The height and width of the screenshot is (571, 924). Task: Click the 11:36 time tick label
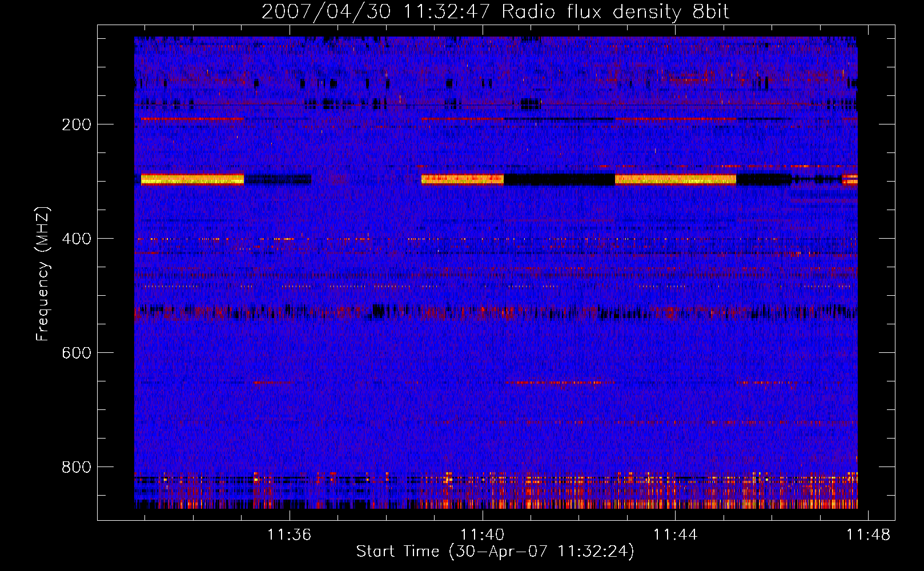click(290, 534)
